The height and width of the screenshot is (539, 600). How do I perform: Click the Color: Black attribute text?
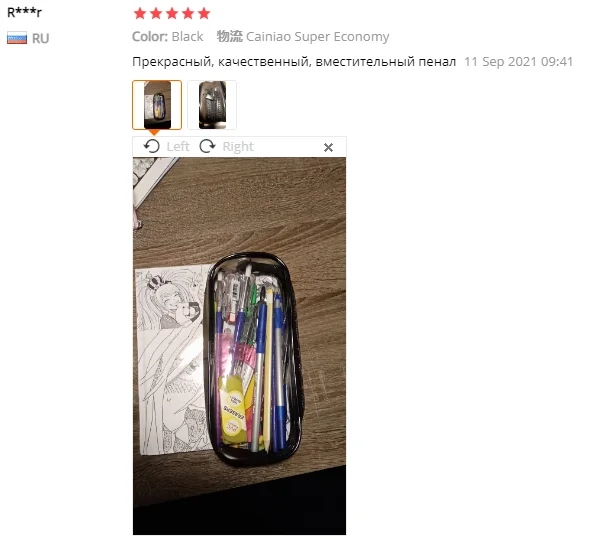168,37
